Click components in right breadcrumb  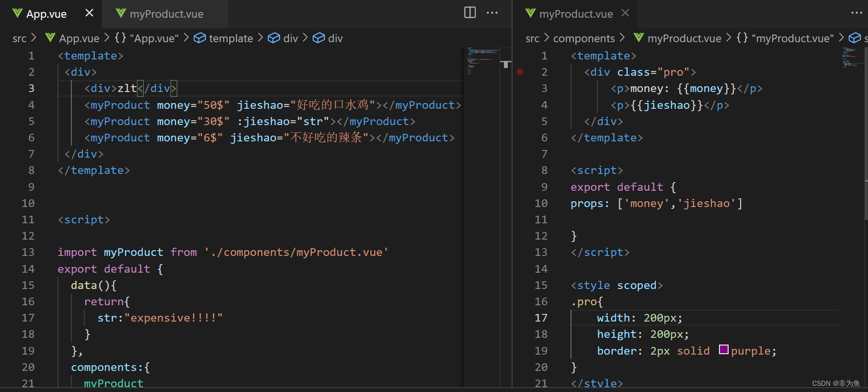[x=584, y=38]
